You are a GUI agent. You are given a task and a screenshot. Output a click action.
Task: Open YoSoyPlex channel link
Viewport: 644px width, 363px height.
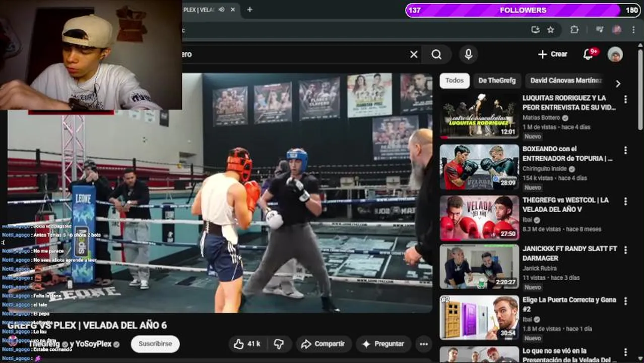[x=93, y=344]
